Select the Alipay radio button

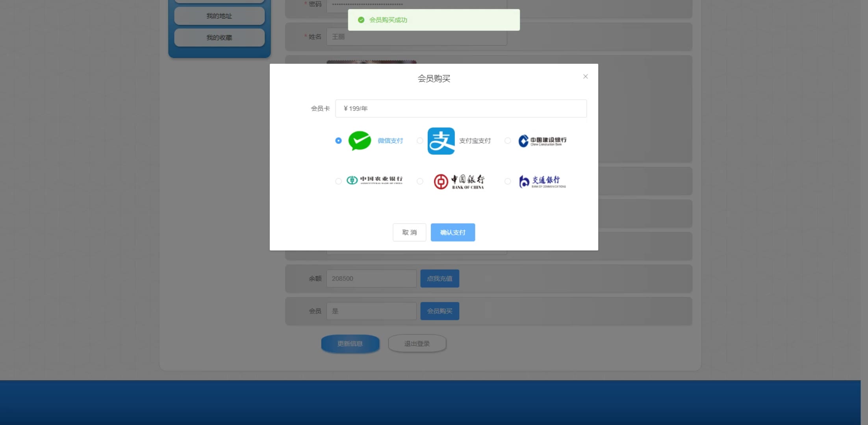click(420, 140)
